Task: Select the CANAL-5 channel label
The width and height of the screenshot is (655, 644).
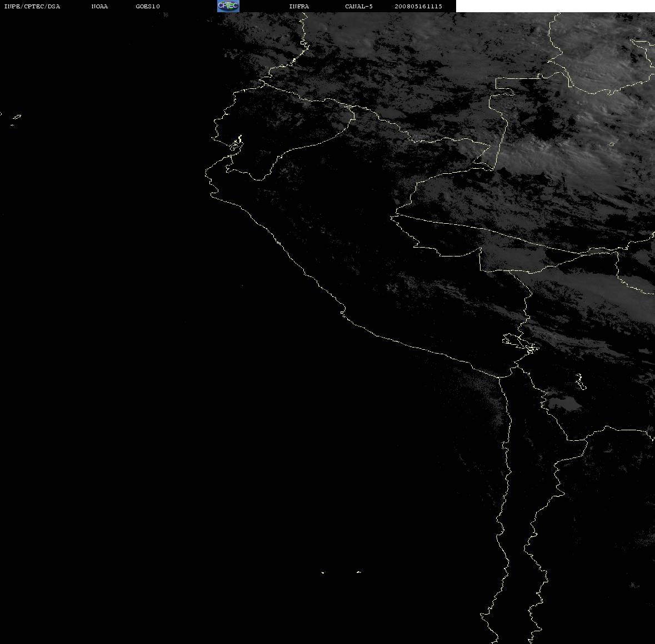Action: click(x=359, y=6)
